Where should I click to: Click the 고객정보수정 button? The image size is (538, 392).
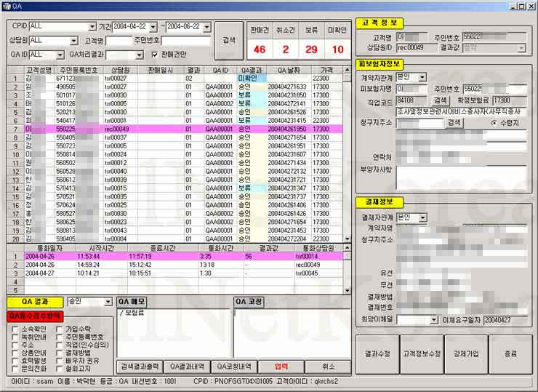[x=422, y=353]
